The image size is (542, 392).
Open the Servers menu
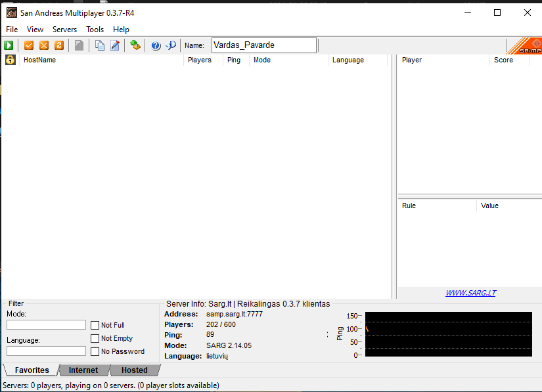point(64,30)
